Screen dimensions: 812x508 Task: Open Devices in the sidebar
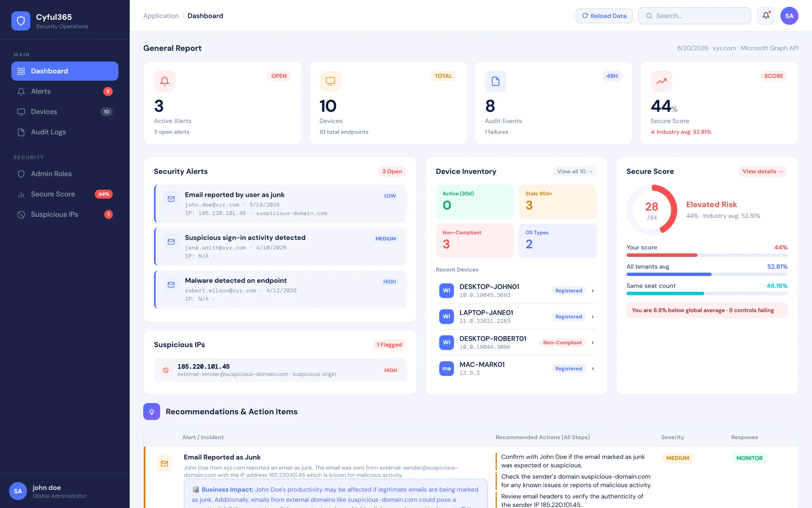65,112
